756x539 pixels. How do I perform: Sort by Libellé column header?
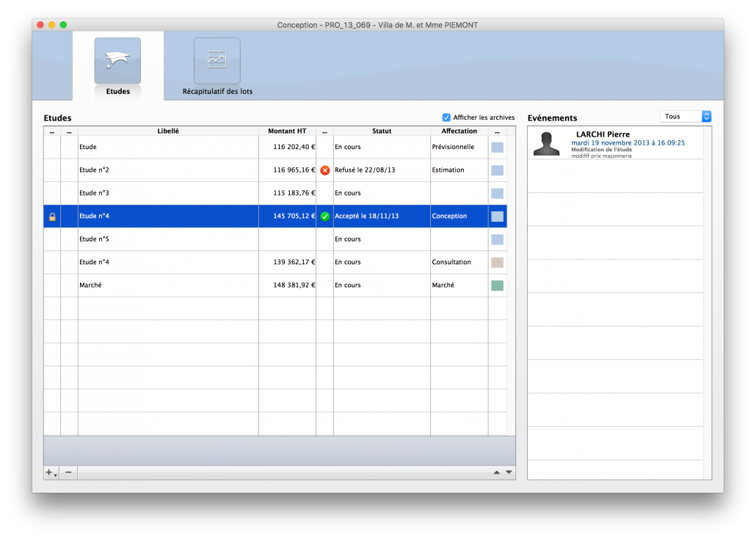tap(168, 131)
